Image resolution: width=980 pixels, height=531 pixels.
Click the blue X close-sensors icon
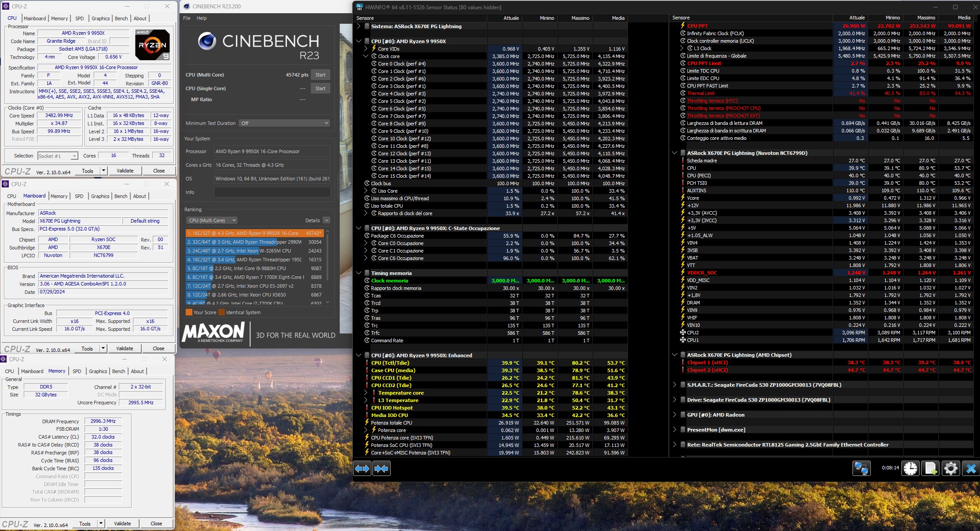tap(970, 468)
